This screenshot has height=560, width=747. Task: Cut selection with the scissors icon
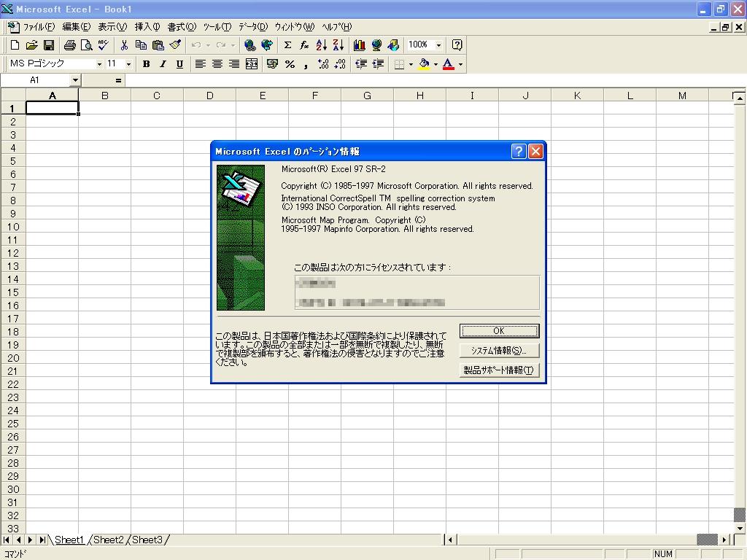coord(124,45)
